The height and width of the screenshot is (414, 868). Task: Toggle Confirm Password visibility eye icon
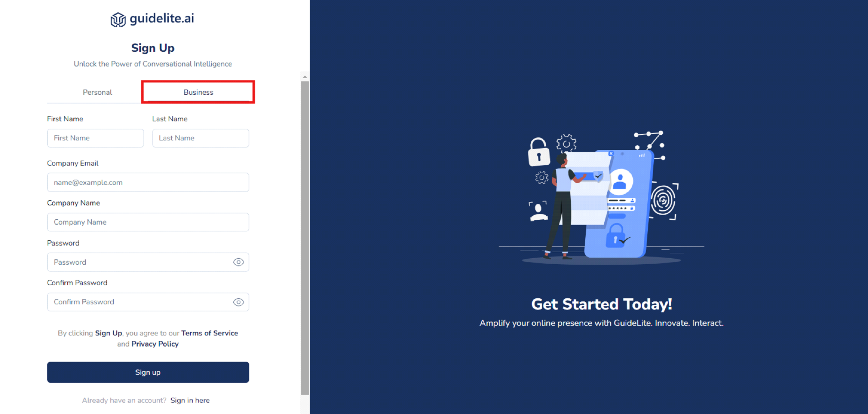coord(238,302)
